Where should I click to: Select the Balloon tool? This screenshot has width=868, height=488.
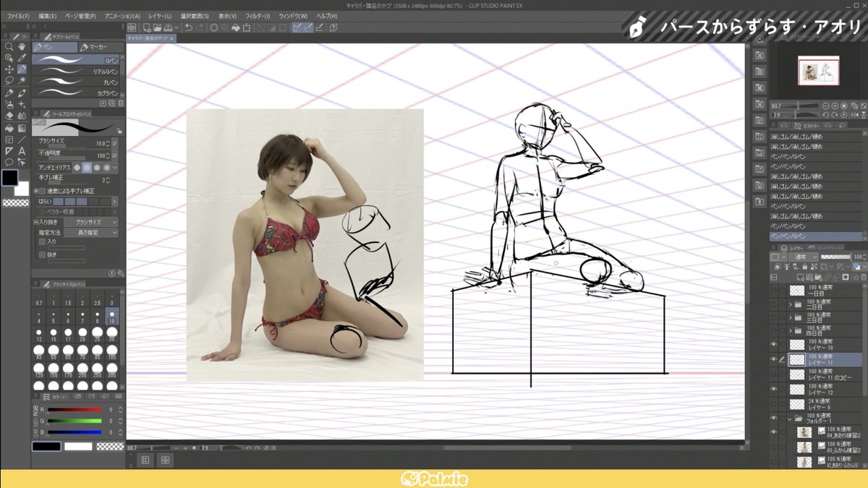click(x=9, y=163)
